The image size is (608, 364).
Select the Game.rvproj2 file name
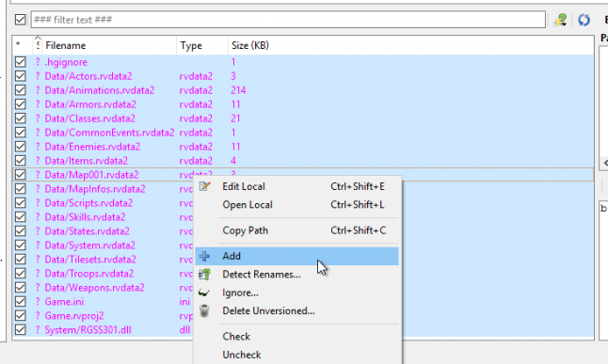point(74,316)
